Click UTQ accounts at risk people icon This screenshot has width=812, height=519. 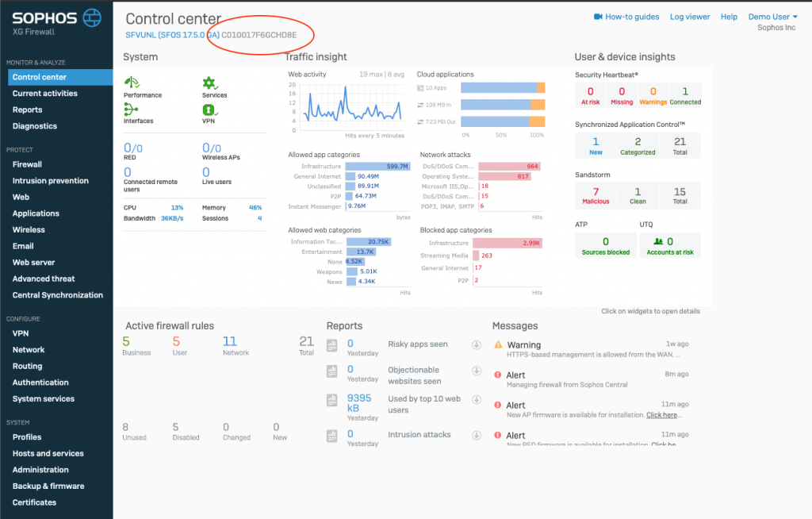tap(658, 241)
